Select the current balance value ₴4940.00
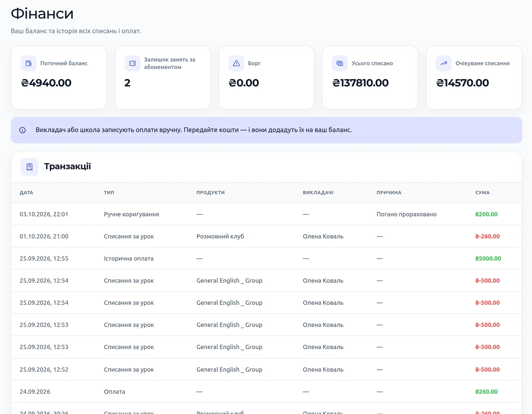Viewport: 532px width, 414px height. (46, 83)
